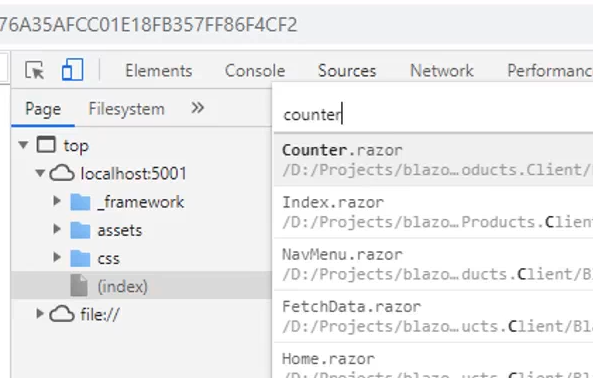This screenshot has height=378, width=593.
Task: Open NavMenu.razor from results list
Action: [x=433, y=264]
